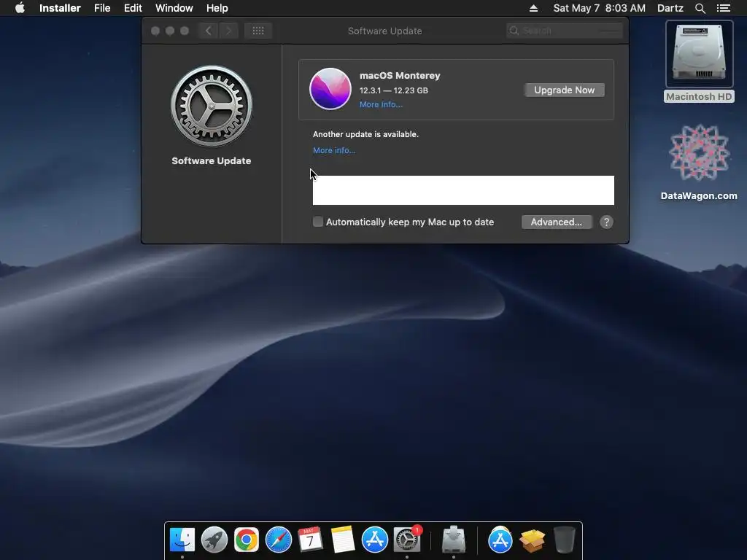The image size is (747, 560).
Task: Click the Dartz user name in menu bar
Action: (x=670, y=8)
